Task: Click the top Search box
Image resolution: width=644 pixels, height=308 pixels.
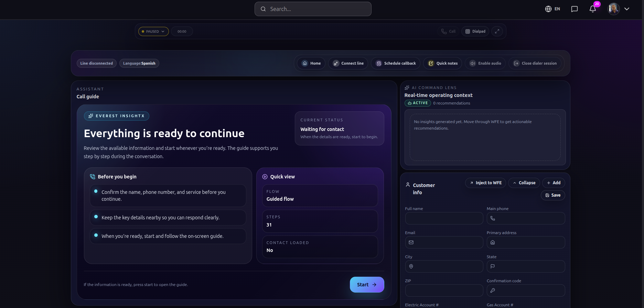Action: tap(313, 9)
